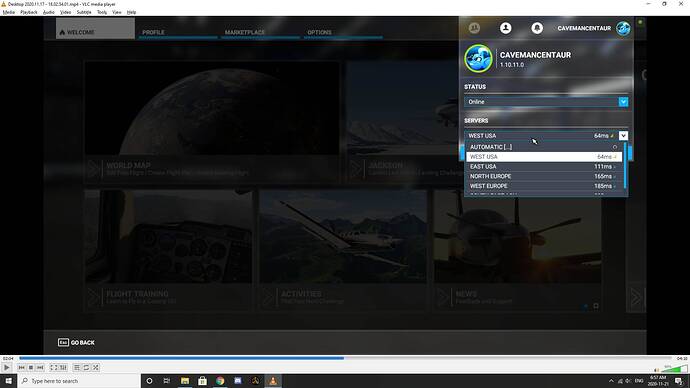The image size is (690, 388).
Task: Select WEST EUROPE server
Action: pyautogui.click(x=544, y=186)
